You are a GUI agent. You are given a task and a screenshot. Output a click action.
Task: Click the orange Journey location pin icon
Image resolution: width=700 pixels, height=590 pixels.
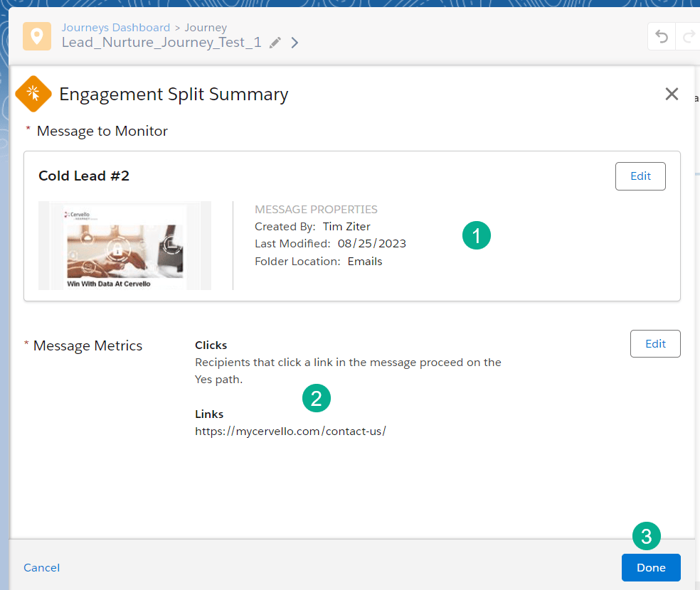37,36
